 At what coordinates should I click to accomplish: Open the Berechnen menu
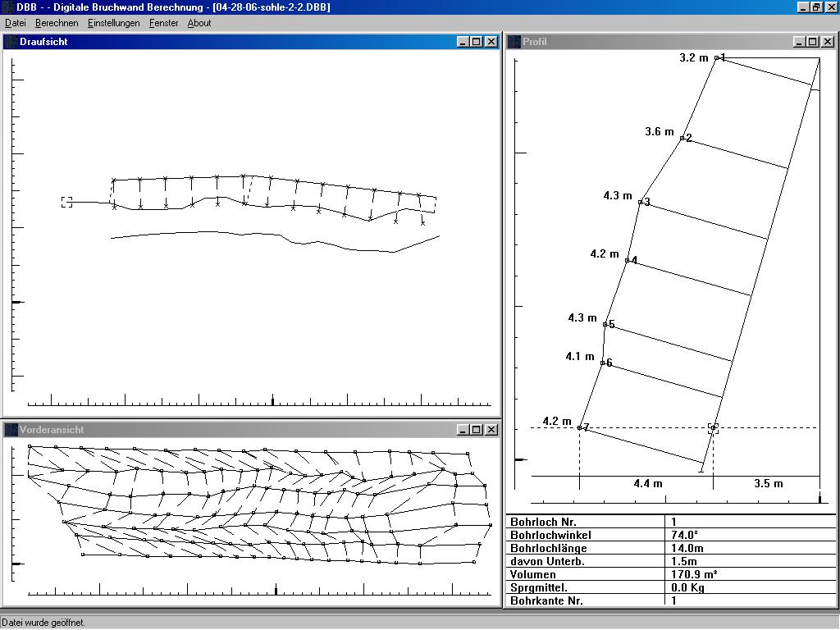[x=57, y=23]
